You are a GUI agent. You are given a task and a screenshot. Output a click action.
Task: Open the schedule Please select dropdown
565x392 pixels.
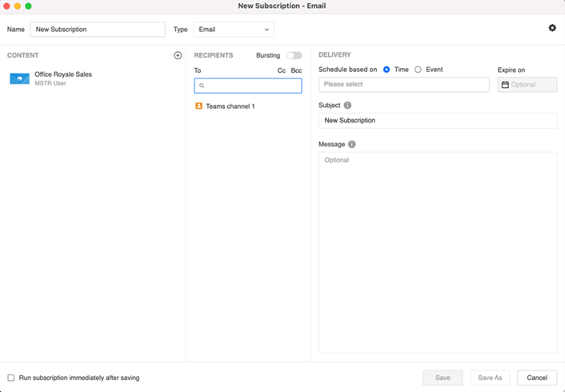403,85
